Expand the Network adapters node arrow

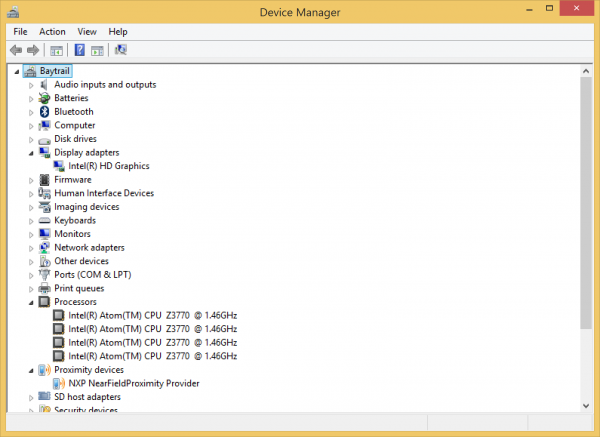[x=31, y=248]
